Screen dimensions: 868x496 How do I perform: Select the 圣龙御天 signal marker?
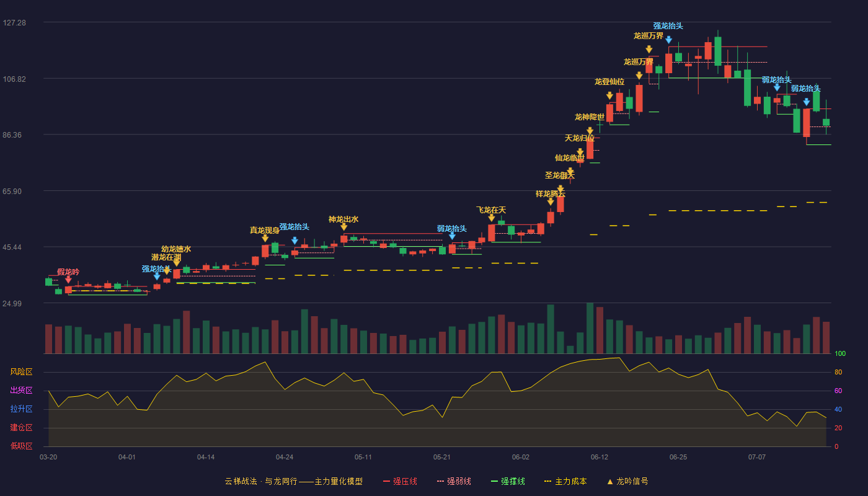pyautogui.click(x=560, y=189)
